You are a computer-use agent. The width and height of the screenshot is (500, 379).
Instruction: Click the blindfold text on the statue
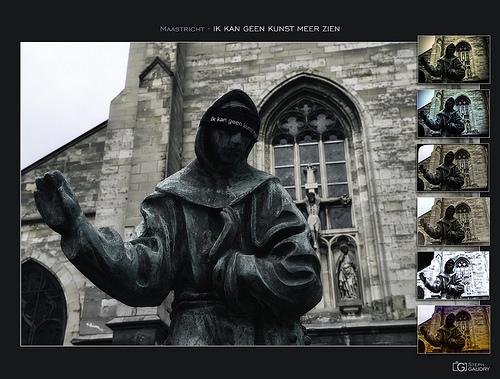[232, 123]
